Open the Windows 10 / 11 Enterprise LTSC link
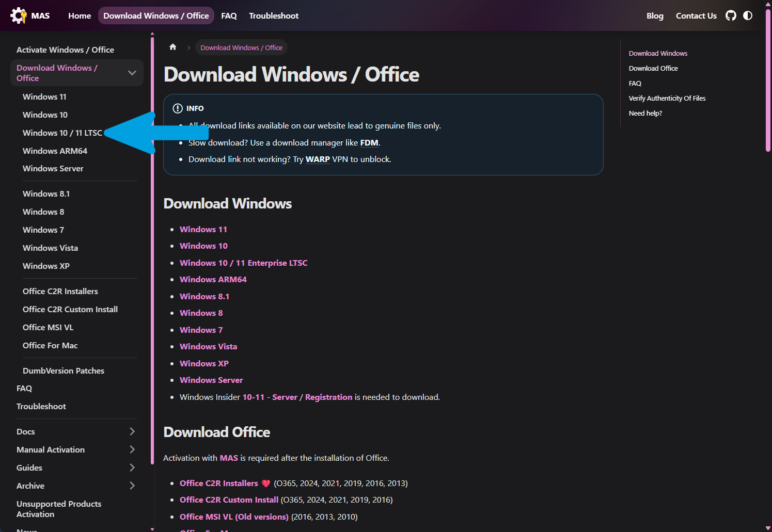This screenshot has width=772, height=532. [x=243, y=263]
